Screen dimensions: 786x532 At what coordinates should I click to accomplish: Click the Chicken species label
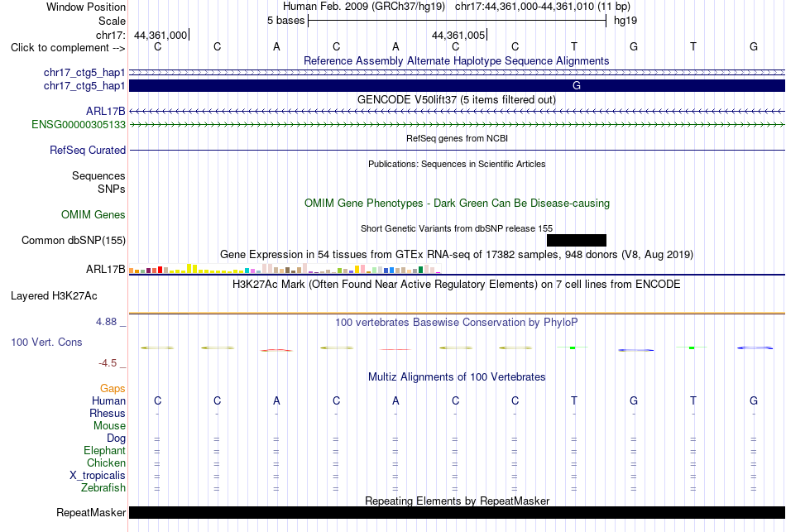tap(106, 463)
